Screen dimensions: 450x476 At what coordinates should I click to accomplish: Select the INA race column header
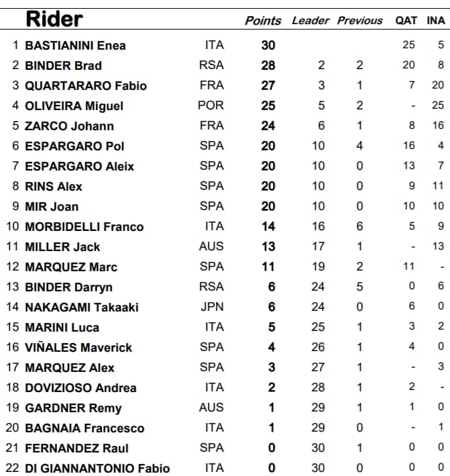click(x=435, y=21)
